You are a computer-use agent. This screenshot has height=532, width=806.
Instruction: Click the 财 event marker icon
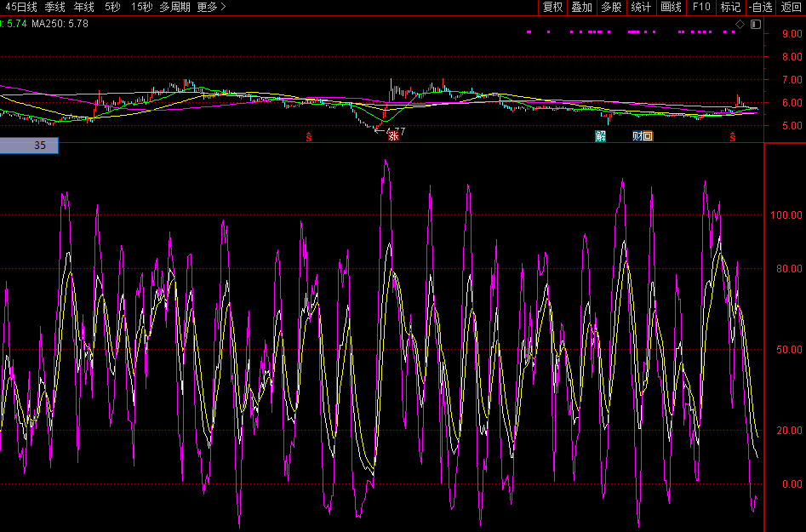[637, 136]
